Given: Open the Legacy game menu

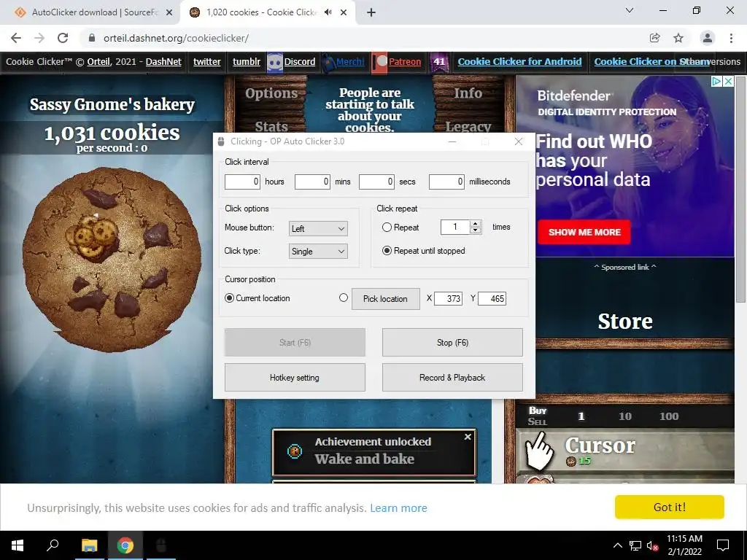Looking at the screenshot, I should pyautogui.click(x=468, y=126).
